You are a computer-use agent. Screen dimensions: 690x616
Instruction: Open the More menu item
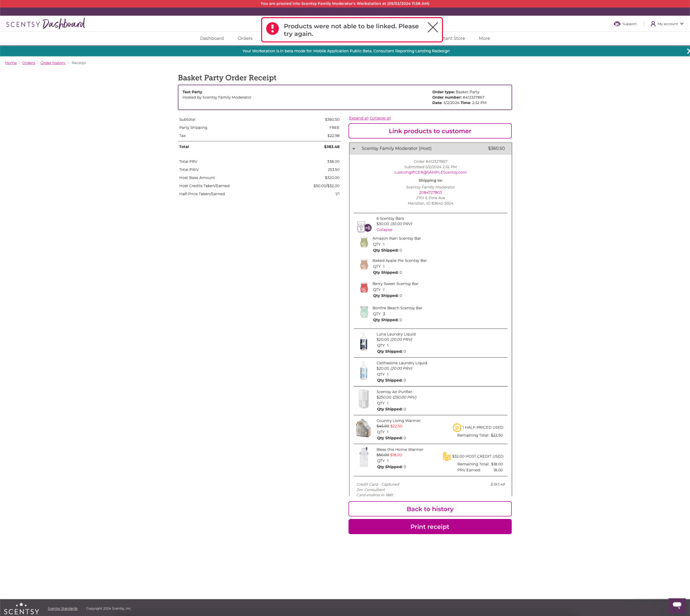click(484, 38)
